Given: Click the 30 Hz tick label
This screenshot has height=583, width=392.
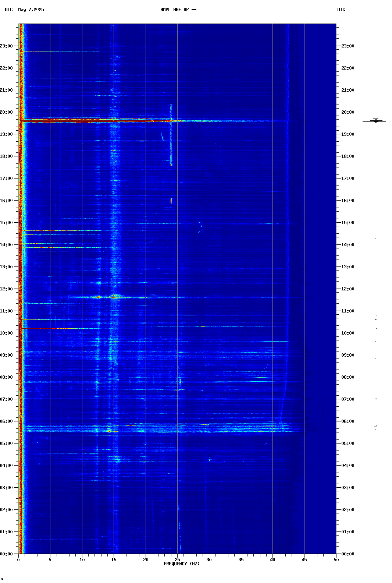Looking at the screenshot, I should click(x=209, y=560).
